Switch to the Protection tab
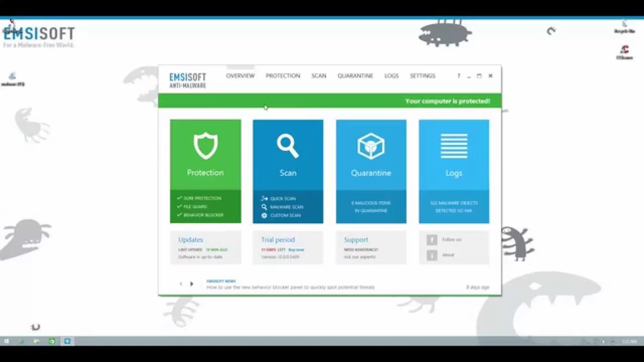The width and height of the screenshot is (644, 362). coord(283,76)
